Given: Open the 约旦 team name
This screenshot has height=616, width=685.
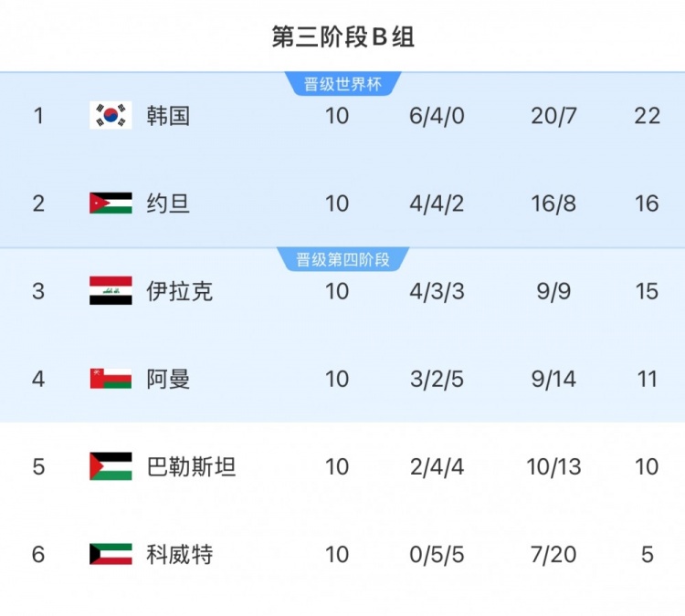Looking at the screenshot, I should tap(168, 204).
